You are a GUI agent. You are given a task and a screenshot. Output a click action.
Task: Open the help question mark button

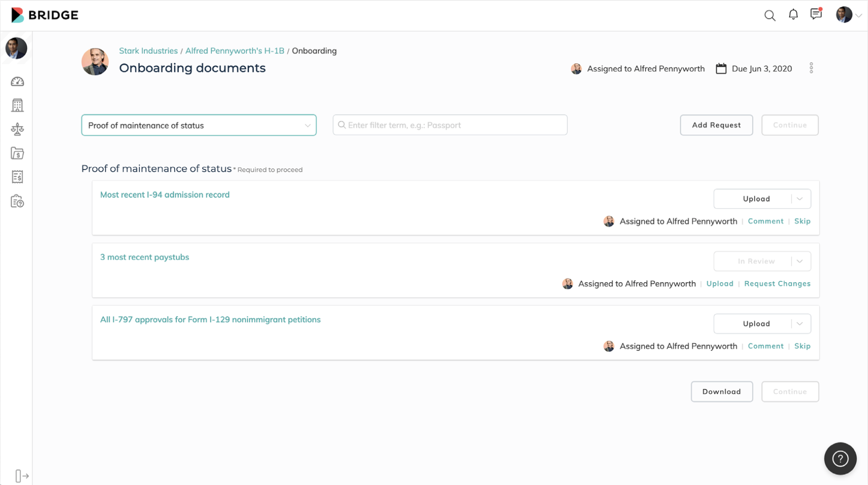[840, 458]
